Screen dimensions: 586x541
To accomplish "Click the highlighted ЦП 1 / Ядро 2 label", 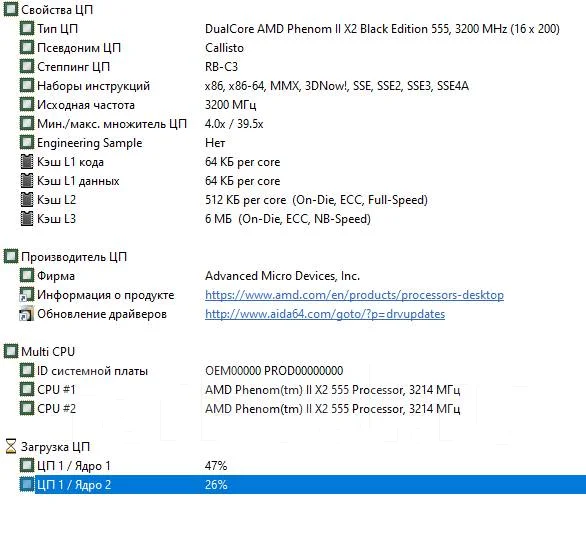I will [74, 485].
